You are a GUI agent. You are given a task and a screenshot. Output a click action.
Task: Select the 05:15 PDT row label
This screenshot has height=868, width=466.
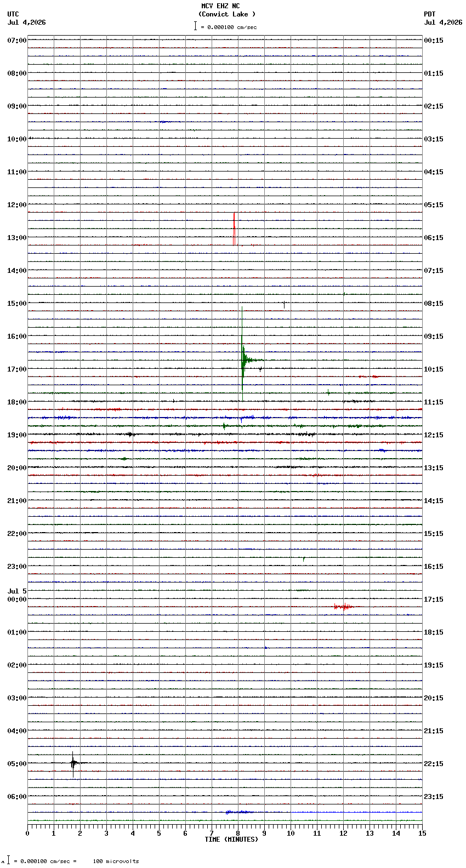click(x=434, y=205)
